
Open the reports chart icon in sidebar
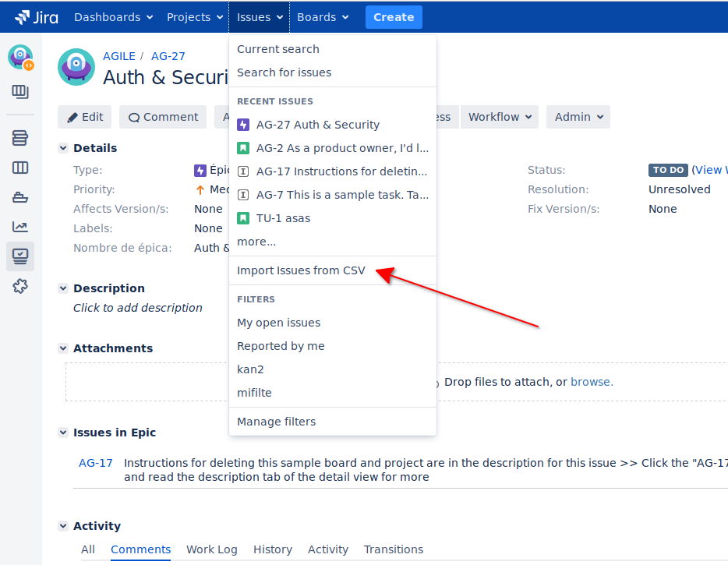(20, 227)
